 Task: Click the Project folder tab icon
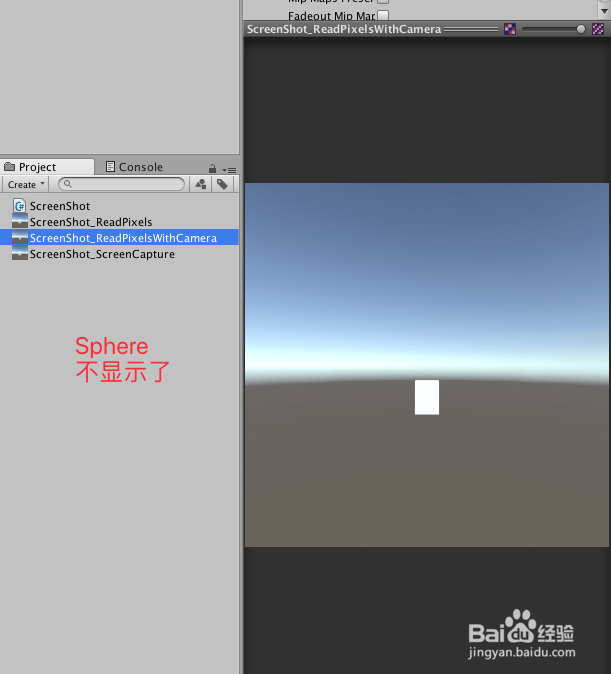tap(9, 166)
